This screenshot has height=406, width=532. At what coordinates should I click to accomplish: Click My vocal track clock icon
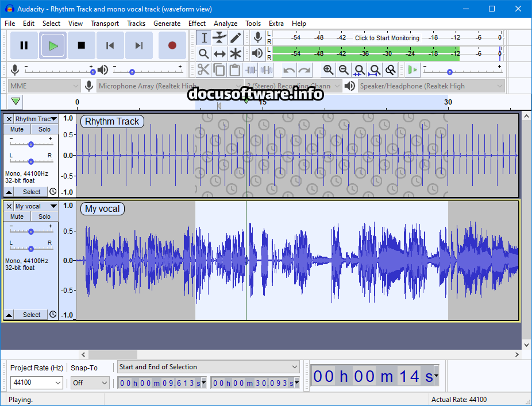tap(53, 314)
